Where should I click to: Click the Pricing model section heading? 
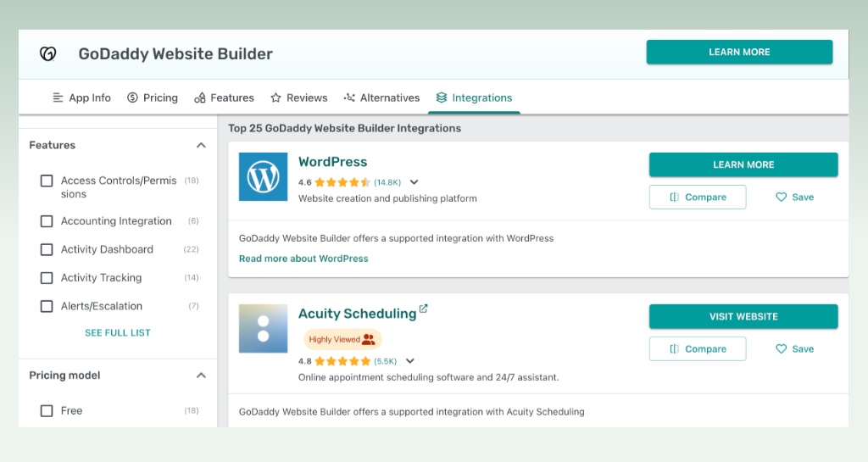tap(64, 376)
